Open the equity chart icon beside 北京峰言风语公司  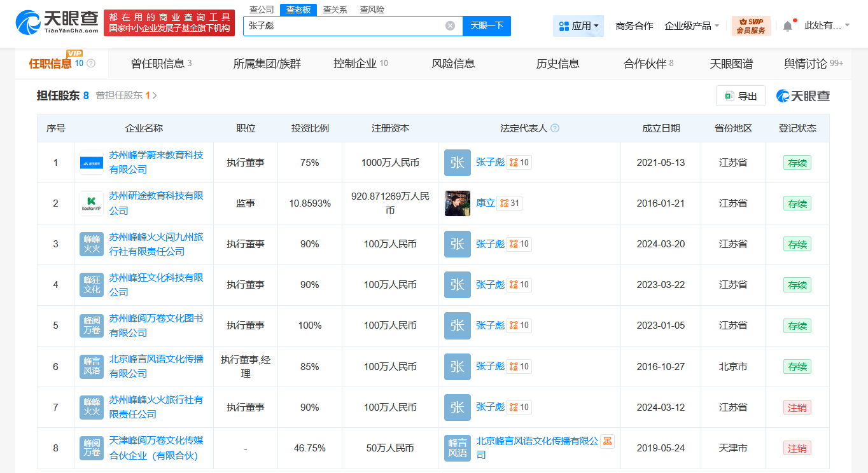coord(606,441)
